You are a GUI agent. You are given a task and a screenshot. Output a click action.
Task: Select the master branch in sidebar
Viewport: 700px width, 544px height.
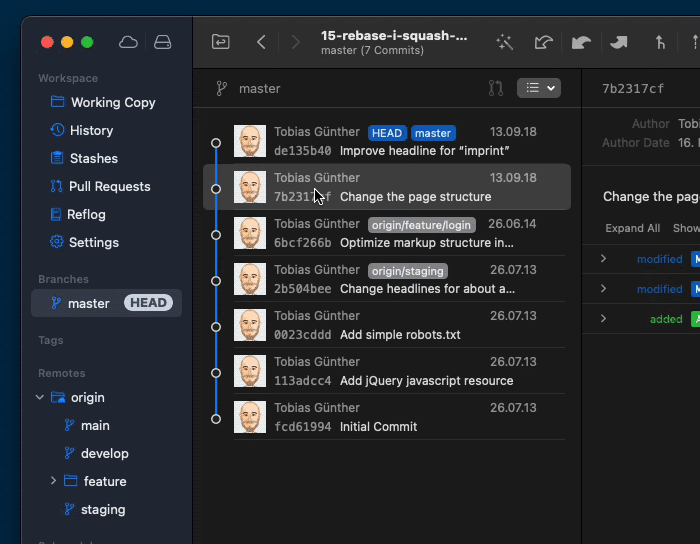pos(88,303)
